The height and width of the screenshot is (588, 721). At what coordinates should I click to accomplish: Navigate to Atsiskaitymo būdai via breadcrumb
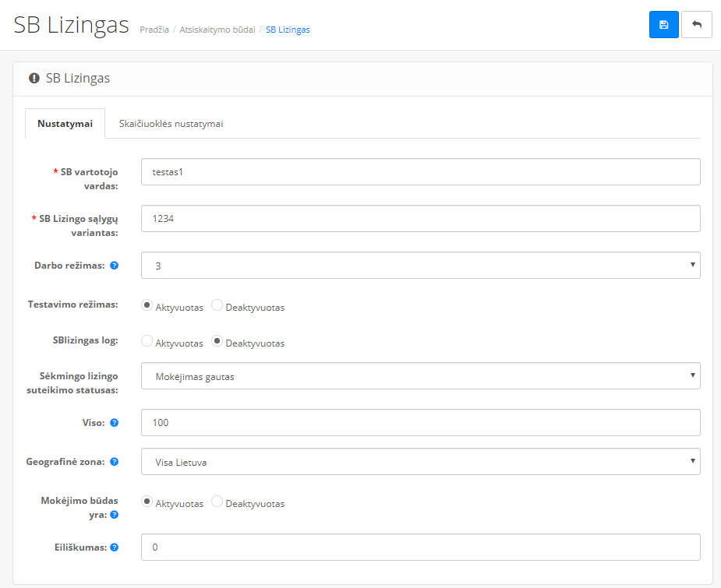point(217,30)
